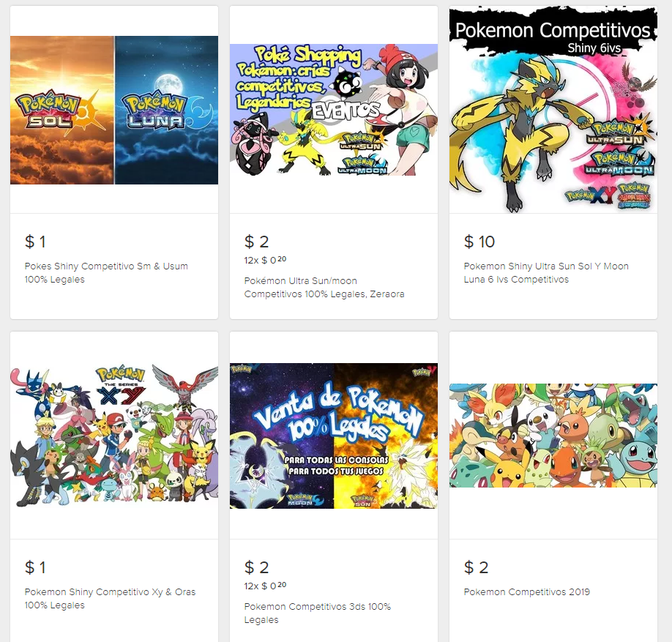
Task: Open "Pokemon Shiny Competitivo Xy & Oras" listing
Action: (x=110, y=598)
